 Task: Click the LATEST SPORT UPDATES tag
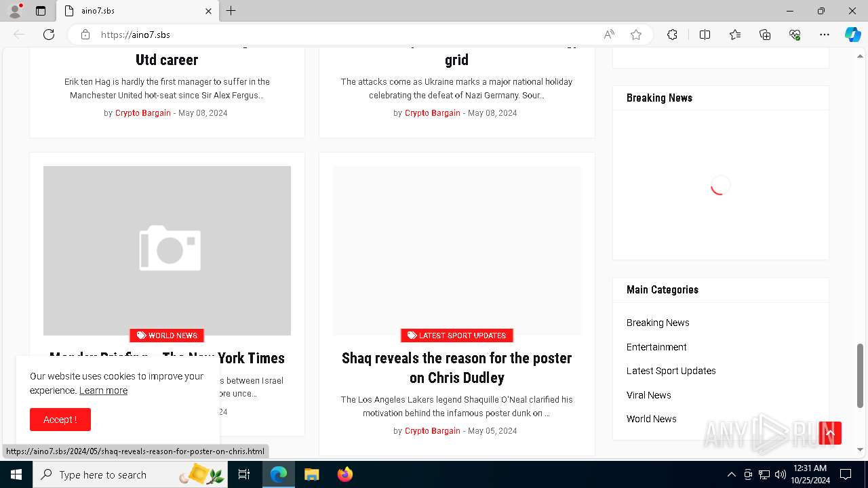pos(457,335)
